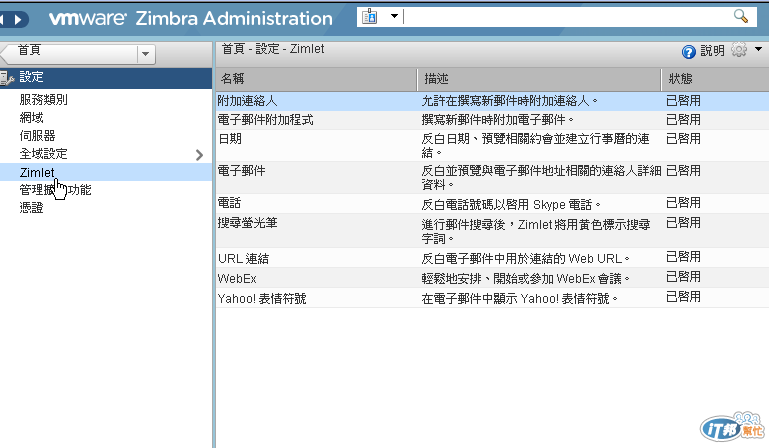Screen dimensions: 769x448
Task: Select the 附加連絡人 zimlet row
Action: click(492, 101)
